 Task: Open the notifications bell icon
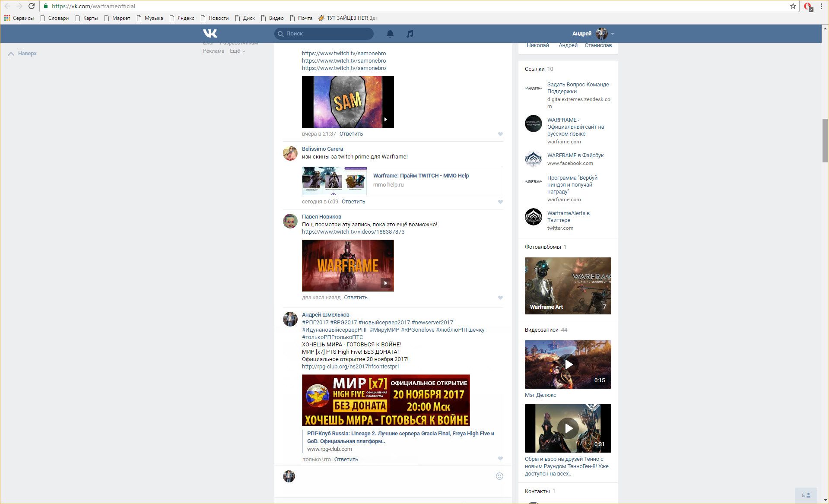390,34
